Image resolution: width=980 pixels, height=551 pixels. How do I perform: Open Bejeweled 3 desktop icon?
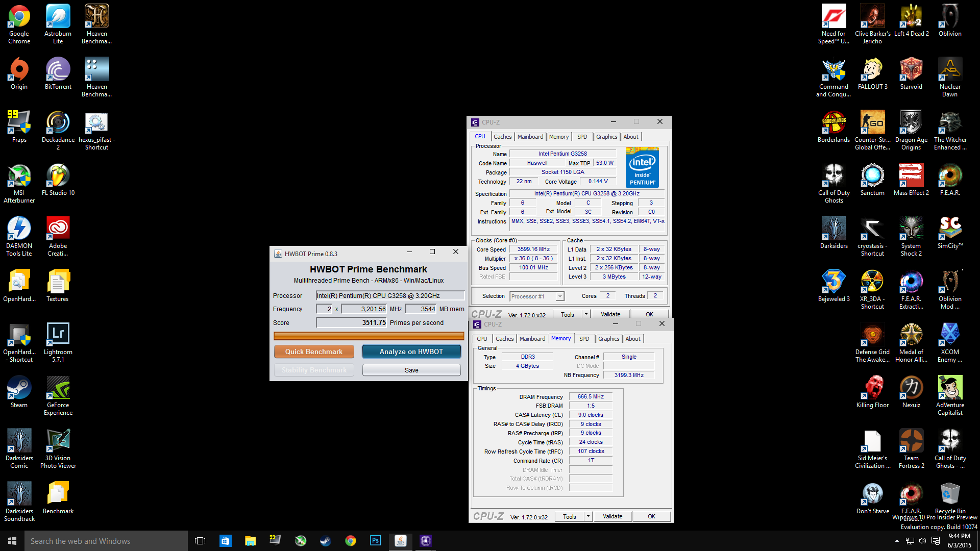pyautogui.click(x=834, y=286)
